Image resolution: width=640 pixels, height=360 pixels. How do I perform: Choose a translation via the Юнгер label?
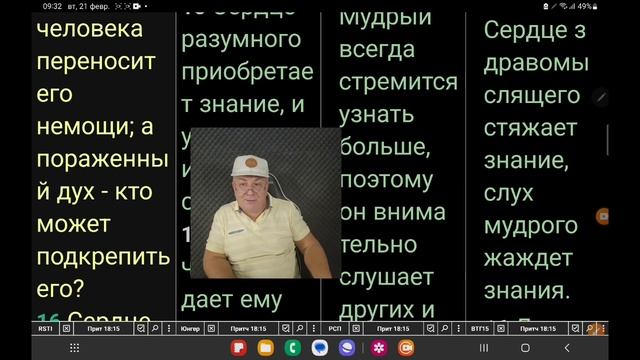point(190,329)
